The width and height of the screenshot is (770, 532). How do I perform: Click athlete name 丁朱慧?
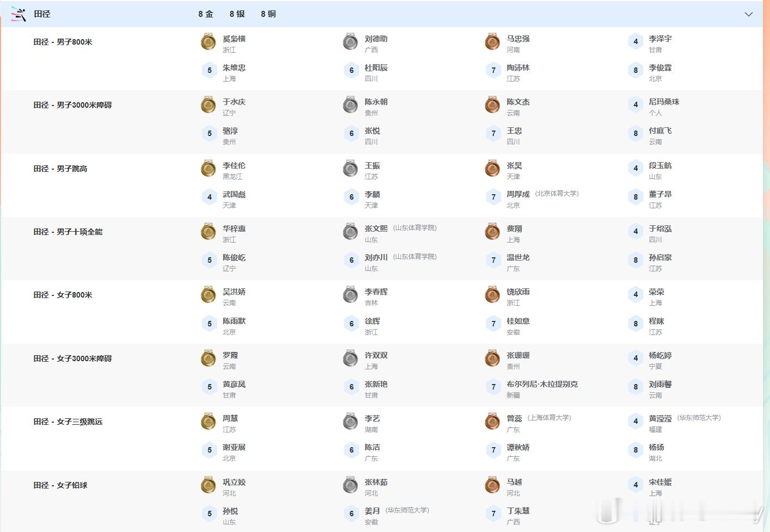(x=518, y=511)
